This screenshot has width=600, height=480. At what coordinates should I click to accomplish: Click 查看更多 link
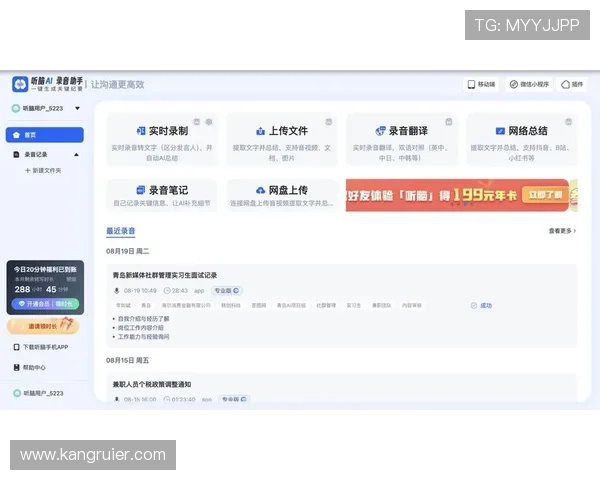[x=562, y=231]
